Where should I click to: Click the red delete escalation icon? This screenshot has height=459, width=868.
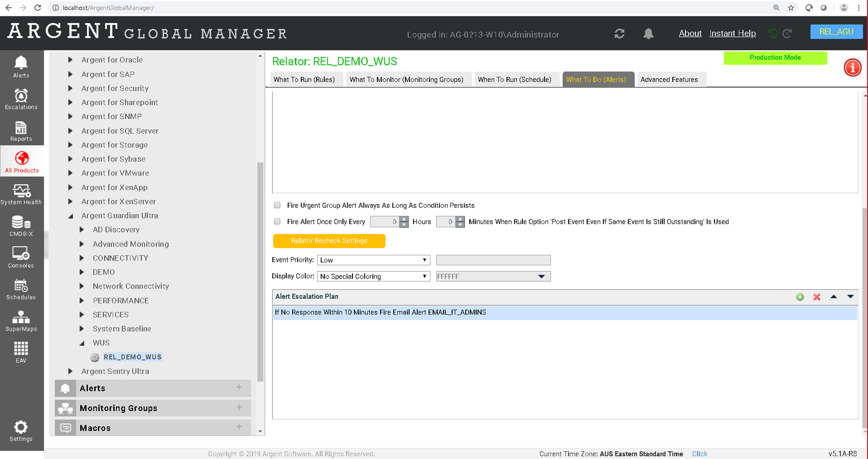tap(816, 297)
